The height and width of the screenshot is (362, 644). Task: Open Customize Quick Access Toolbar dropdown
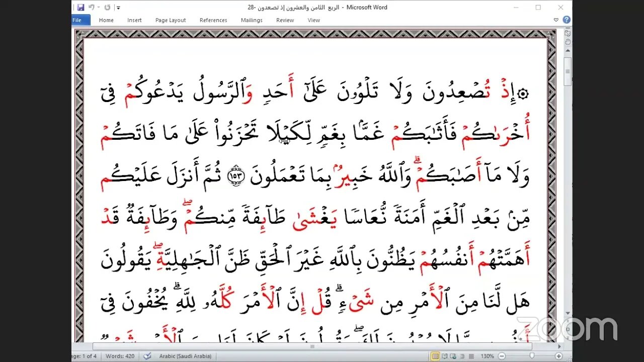click(118, 8)
